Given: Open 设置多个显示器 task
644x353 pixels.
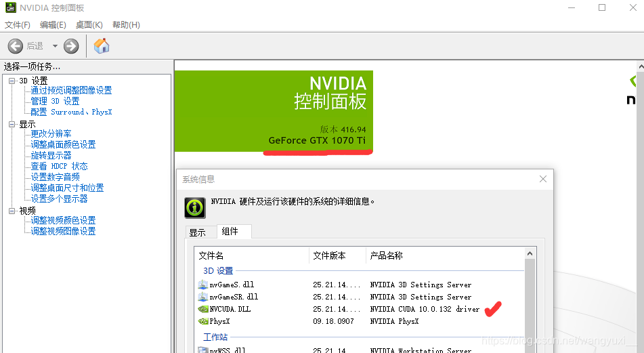Looking at the screenshot, I should coord(59,199).
